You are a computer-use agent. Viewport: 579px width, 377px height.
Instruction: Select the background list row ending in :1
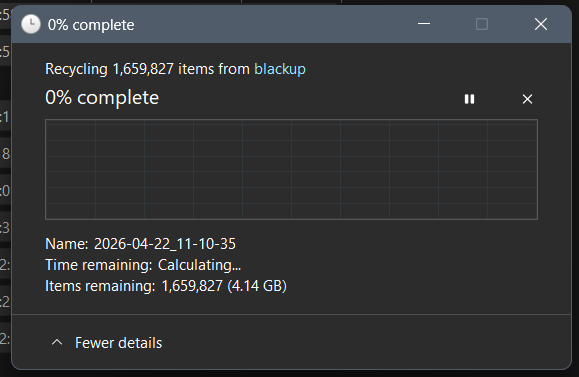tap(5, 117)
